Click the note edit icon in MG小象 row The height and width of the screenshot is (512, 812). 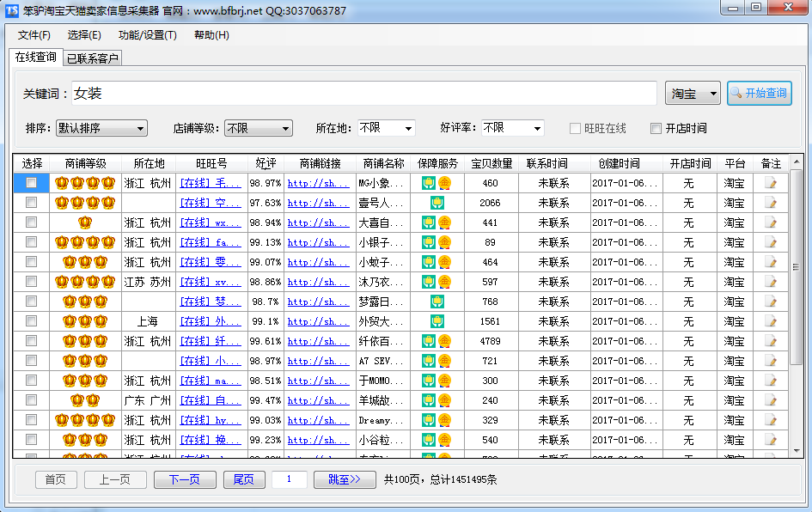click(771, 183)
